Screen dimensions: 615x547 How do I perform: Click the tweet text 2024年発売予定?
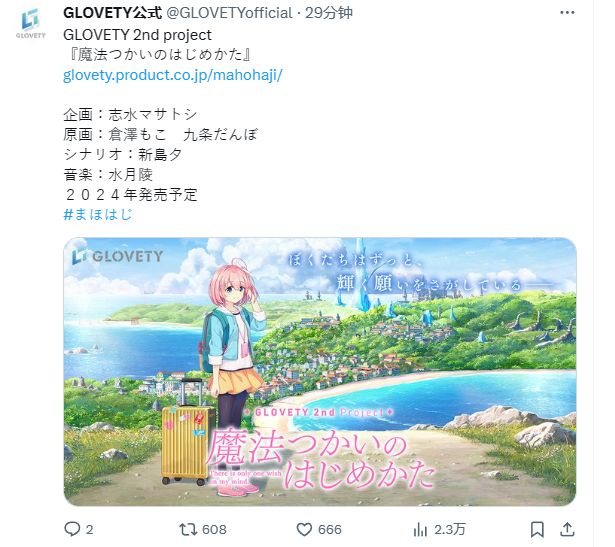pos(130,194)
